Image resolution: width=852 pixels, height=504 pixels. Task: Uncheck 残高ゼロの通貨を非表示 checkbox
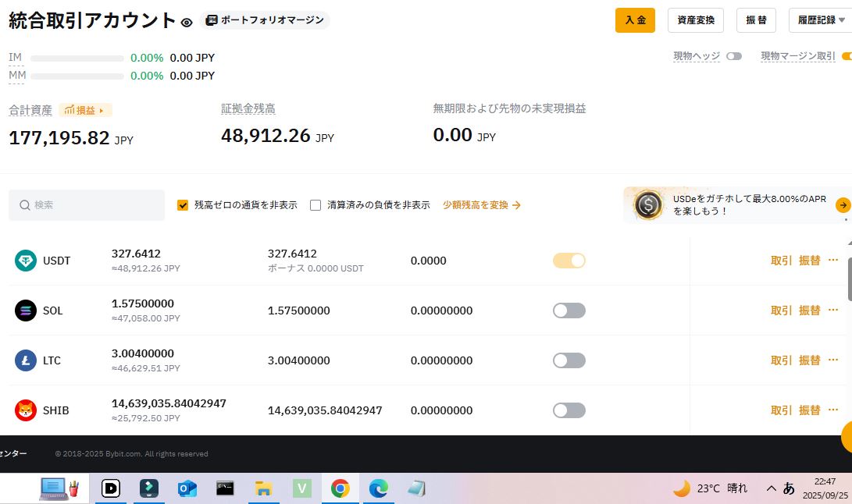pyautogui.click(x=184, y=205)
